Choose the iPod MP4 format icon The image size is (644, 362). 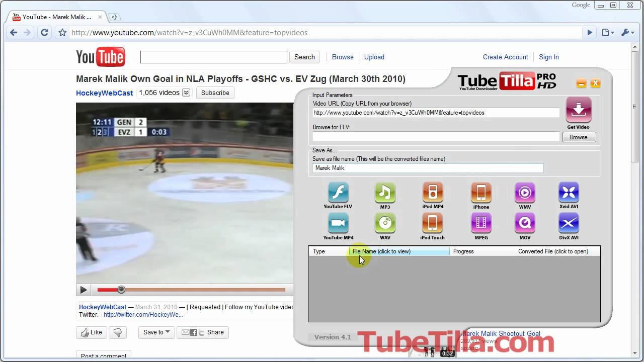pos(433,193)
